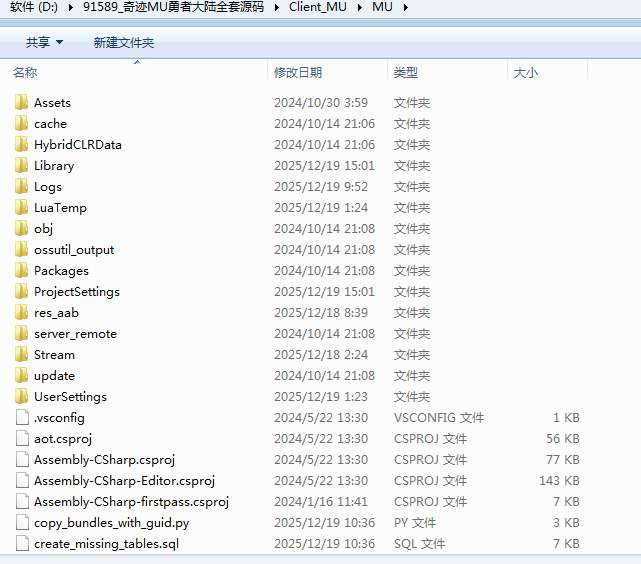Select the Logs folder icon
This screenshot has height=564, width=641.
21,187
